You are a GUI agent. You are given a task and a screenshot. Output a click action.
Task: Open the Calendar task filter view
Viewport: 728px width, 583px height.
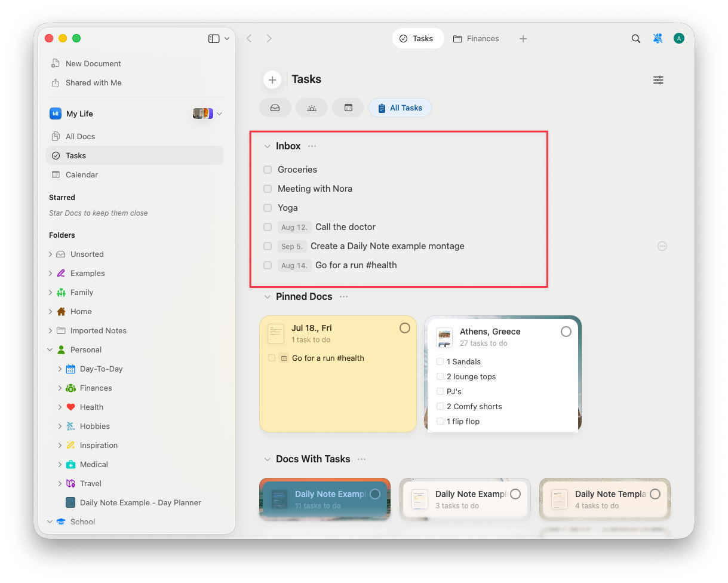coord(348,108)
